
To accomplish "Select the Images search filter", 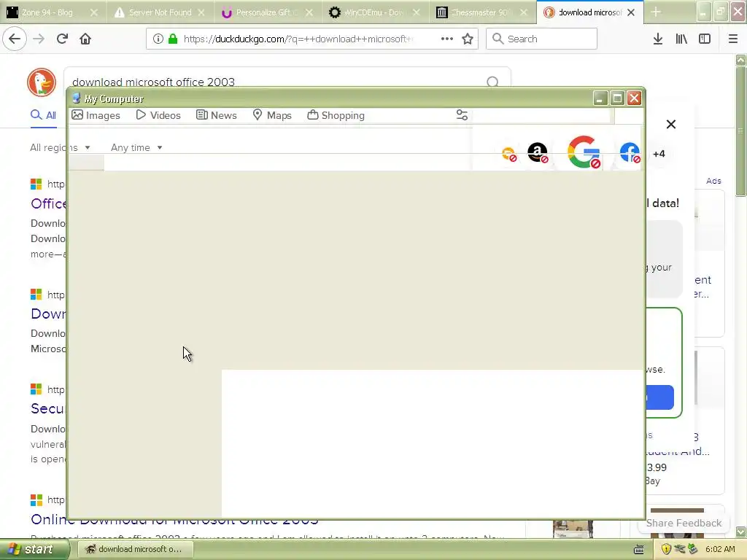I will [x=96, y=115].
